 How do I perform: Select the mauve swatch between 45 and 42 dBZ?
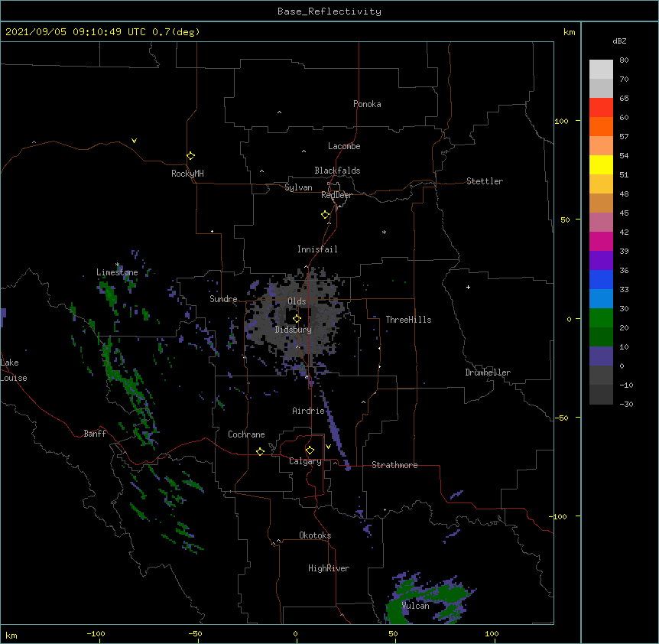pyautogui.click(x=601, y=223)
